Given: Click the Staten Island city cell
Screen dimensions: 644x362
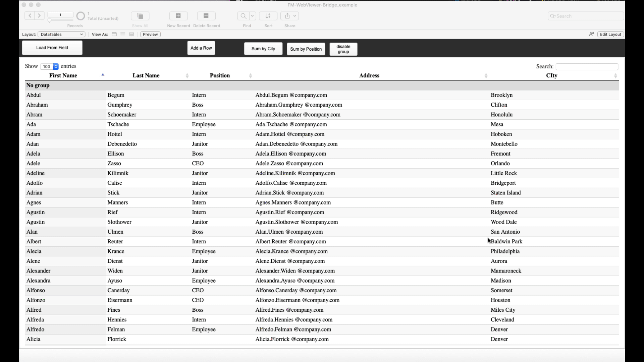Looking at the screenshot, I should pyautogui.click(x=554, y=193).
